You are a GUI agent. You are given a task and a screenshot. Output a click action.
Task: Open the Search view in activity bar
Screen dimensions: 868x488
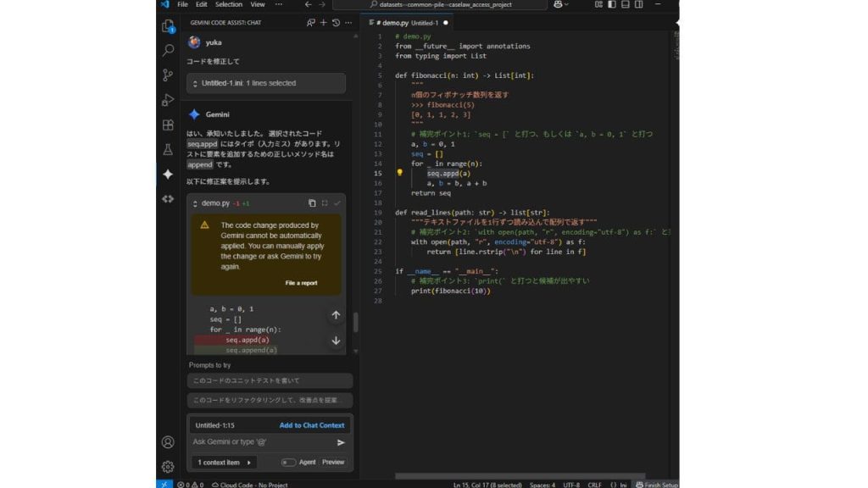click(x=168, y=50)
